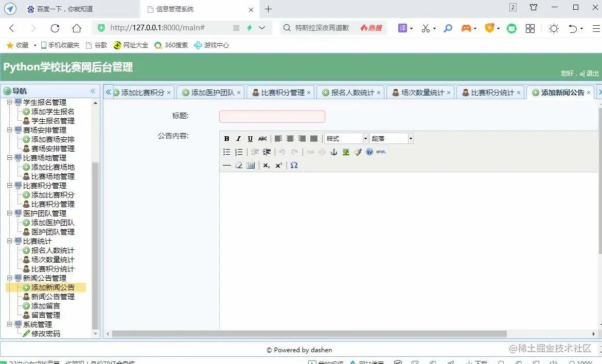This screenshot has height=364, width=602.
Task: Go to the browser home page icon
Action: [77, 28]
